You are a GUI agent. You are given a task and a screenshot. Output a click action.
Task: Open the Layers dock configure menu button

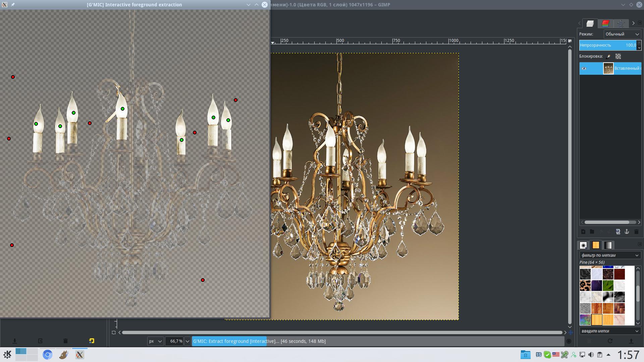(x=639, y=23)
